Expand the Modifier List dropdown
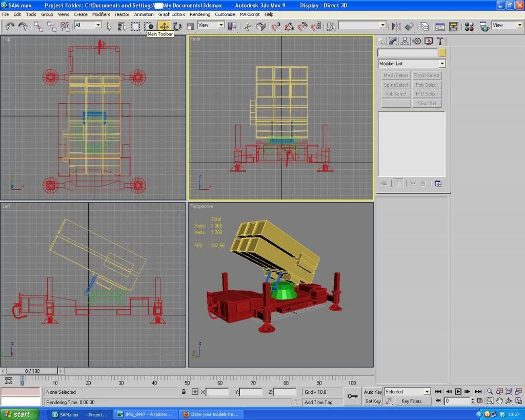The image size is (525, 420). coord(442,64)
